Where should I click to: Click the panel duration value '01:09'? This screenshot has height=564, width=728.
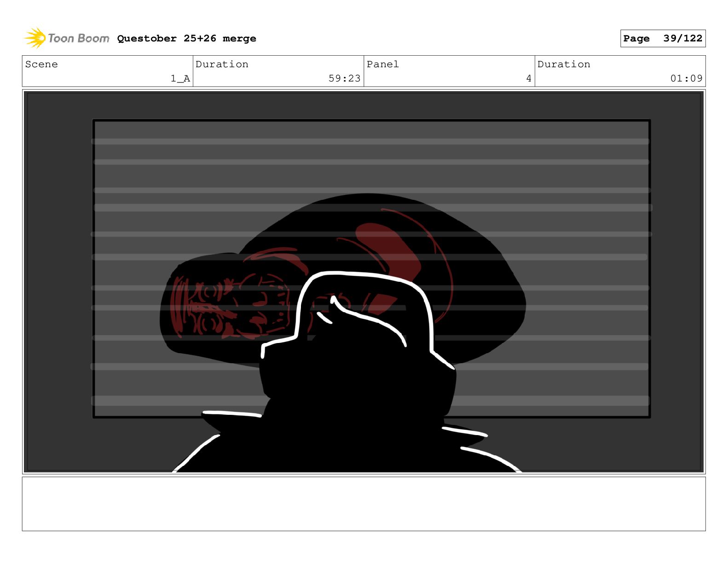pyautogui.click(x=686, y=79)
